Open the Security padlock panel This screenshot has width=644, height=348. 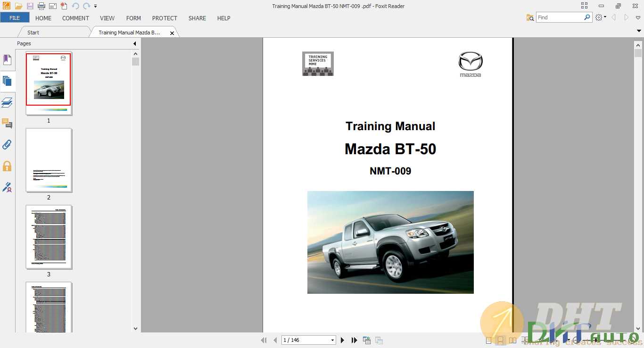click(x=7, y=166)
